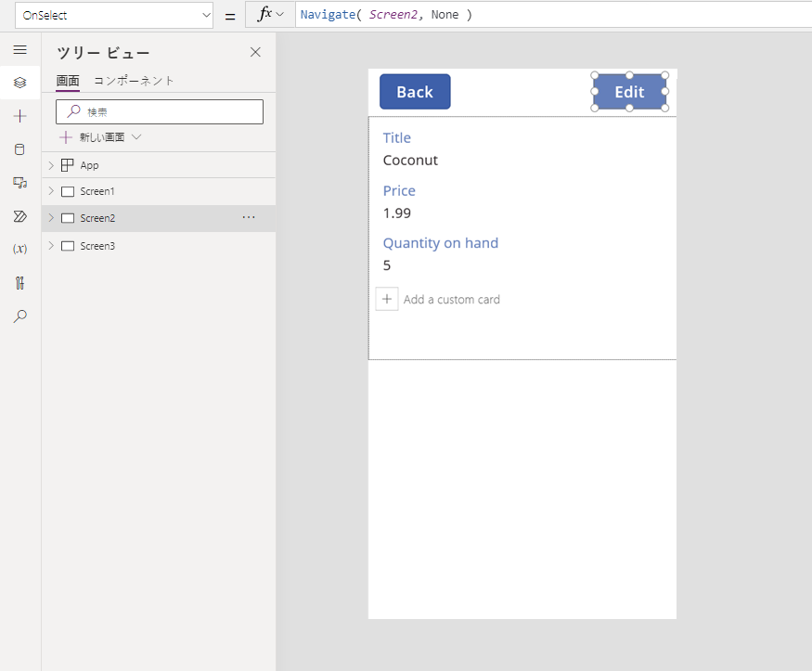
Task: Focus the 検索 search box
Action: [x=160, y=111]
